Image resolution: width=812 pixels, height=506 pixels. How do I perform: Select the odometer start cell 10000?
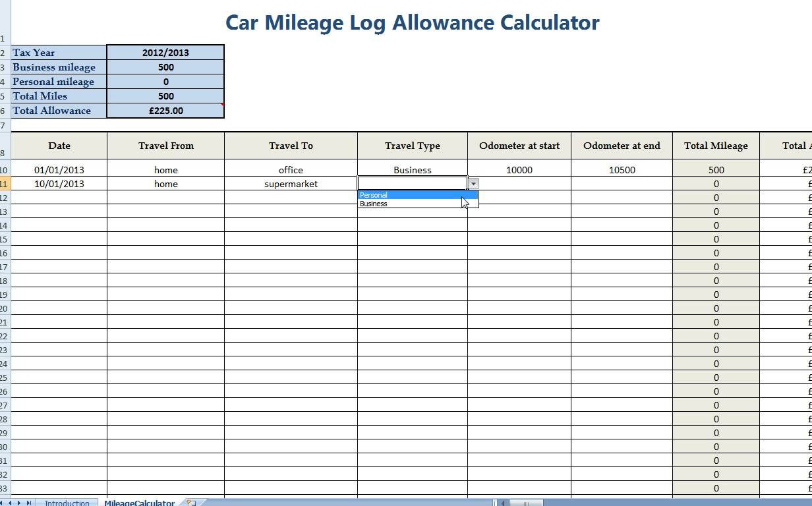(519, 169)
